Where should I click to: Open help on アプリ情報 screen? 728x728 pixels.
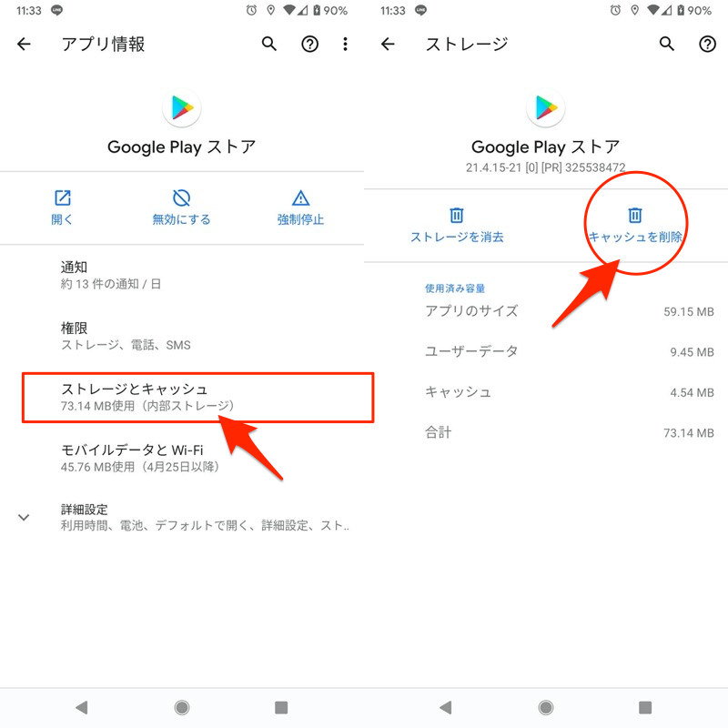pos(309,44)
